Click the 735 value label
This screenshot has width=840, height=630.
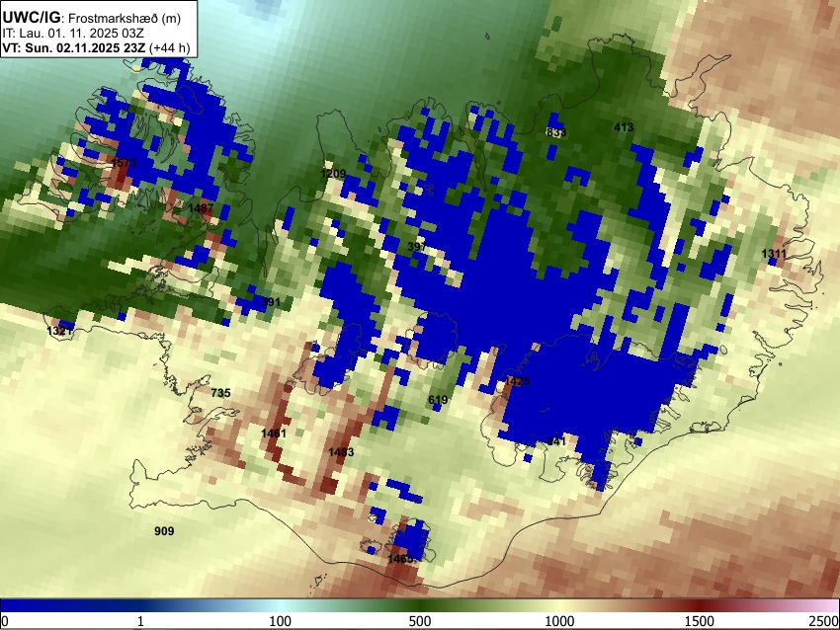pyautogui.click(x=220, y=393)
